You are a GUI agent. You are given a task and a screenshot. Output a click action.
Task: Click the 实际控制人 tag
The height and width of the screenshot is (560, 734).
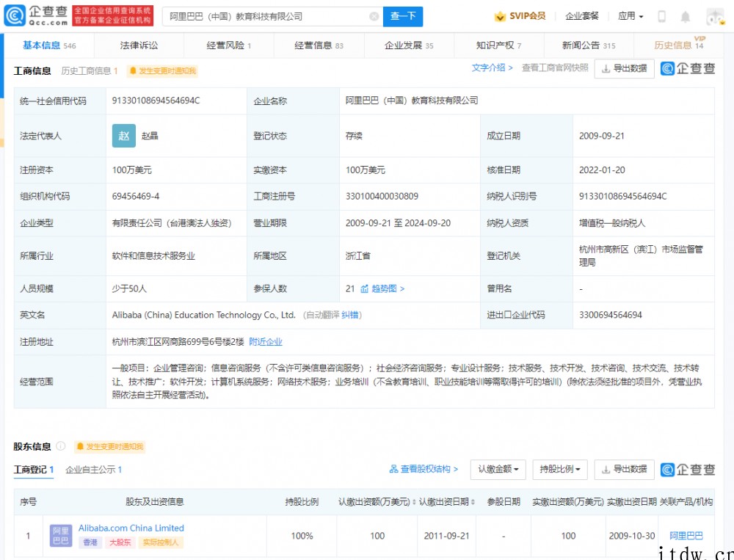(x=161, y=542)
